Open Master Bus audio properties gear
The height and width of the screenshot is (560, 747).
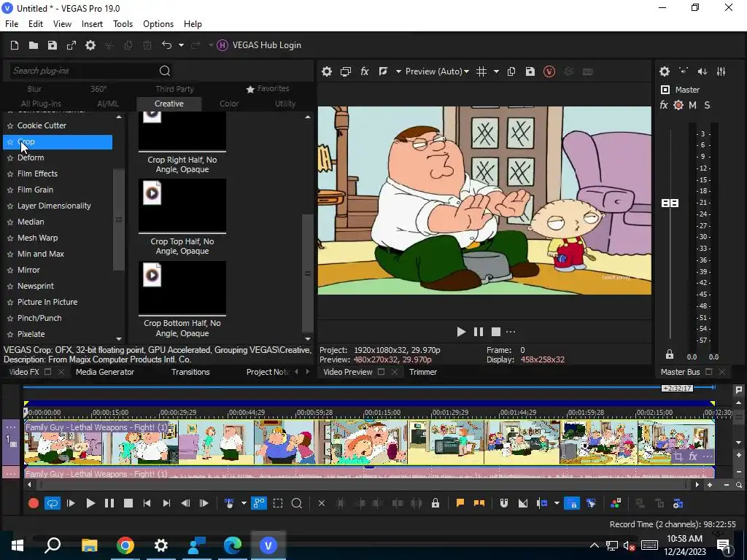(x=665, y=71)
